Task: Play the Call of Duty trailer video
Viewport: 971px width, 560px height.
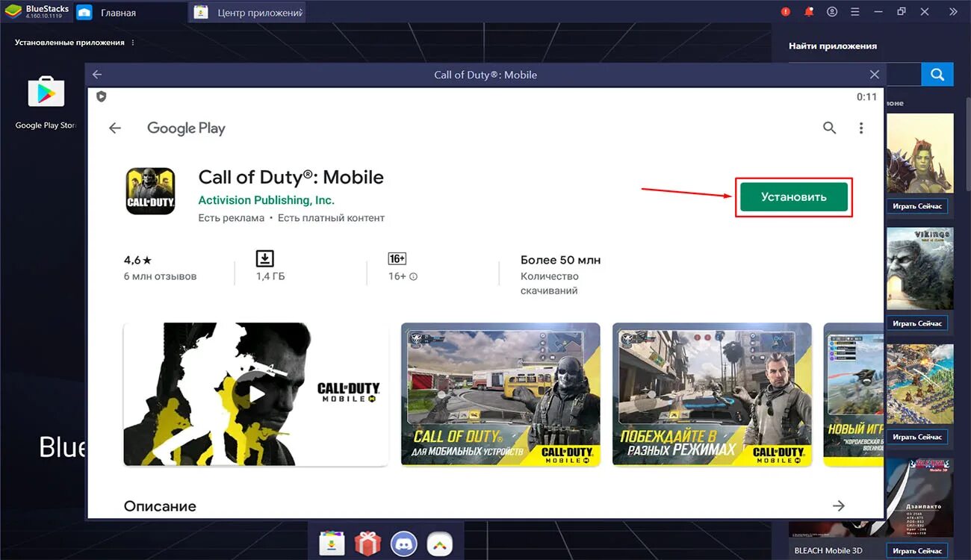Action: point(256,393)
